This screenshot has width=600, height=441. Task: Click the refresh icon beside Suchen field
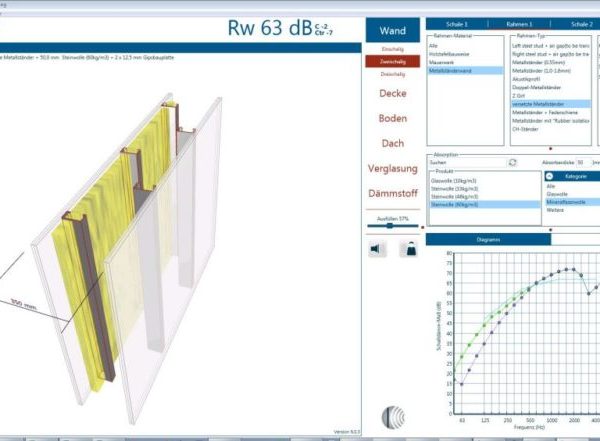tap(513, 161)
